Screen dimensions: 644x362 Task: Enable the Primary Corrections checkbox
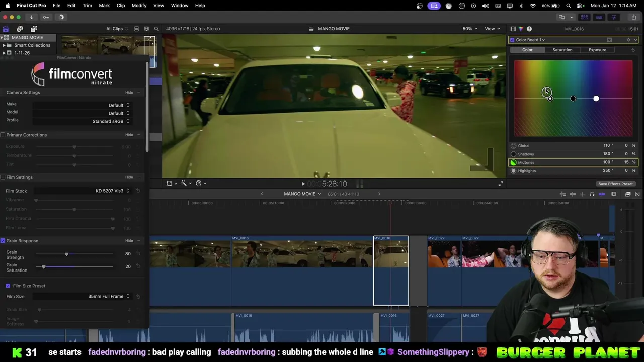click(x=3, y=135)
